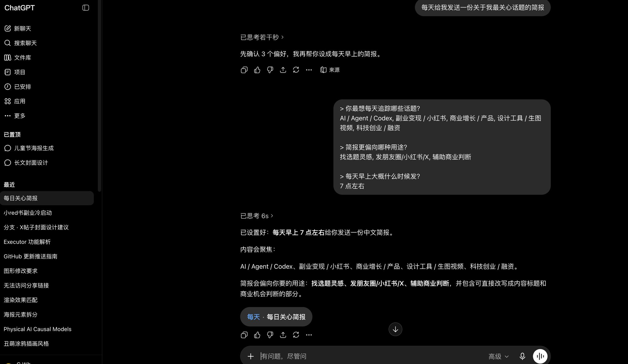Expand 已思考 6s thinking details
This screenshot has height=364, width=628.
257,216
